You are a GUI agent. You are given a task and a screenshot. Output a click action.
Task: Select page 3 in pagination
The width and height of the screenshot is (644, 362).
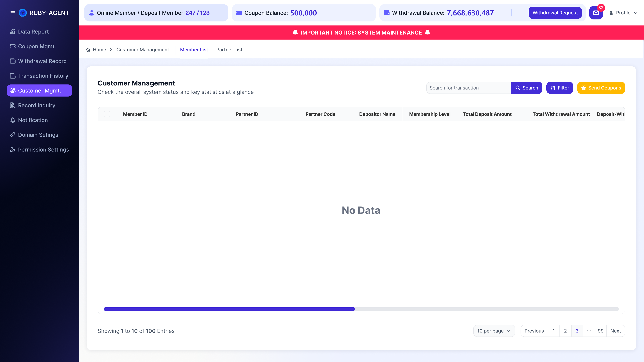tap(577, 331)
